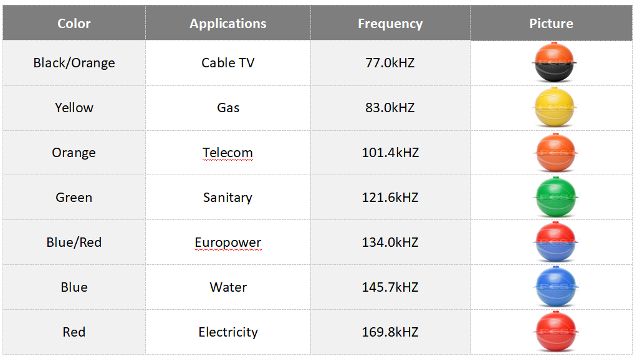Select the yellow Gas marker ball image
Viewport: 637px width, 364px height.
[555, 107]
